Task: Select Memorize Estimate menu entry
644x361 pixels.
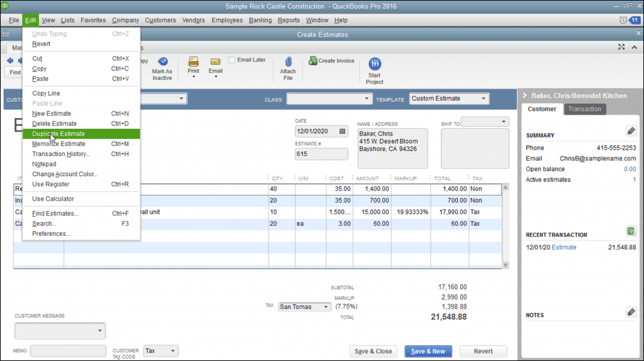Action: [81, 144]
